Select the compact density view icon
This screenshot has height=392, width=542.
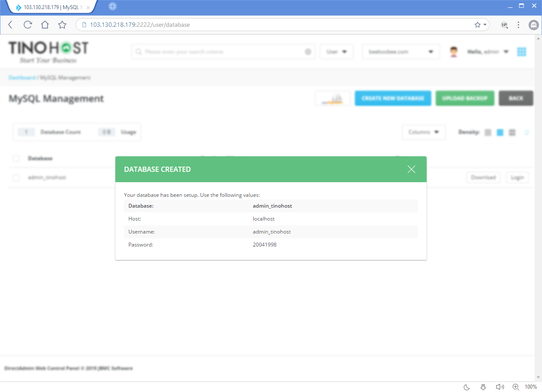coord(488,132)
